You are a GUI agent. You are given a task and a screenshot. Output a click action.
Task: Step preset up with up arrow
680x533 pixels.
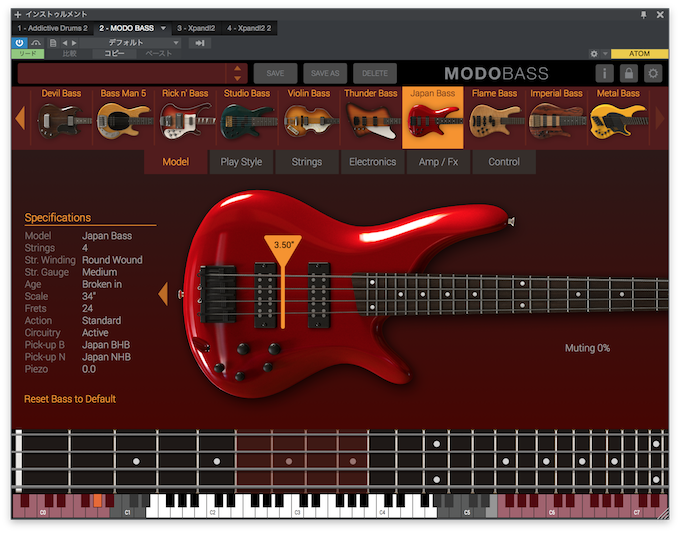pyautogui.click(x=237, y=68)
